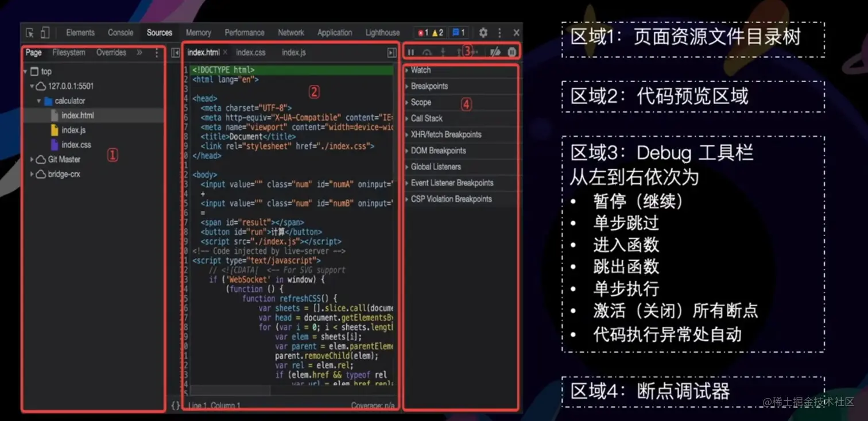The width and height of the screenshot is (868, 421).
Task: Switch to the Overrides navigator tab
Action: tap(111, 52)
